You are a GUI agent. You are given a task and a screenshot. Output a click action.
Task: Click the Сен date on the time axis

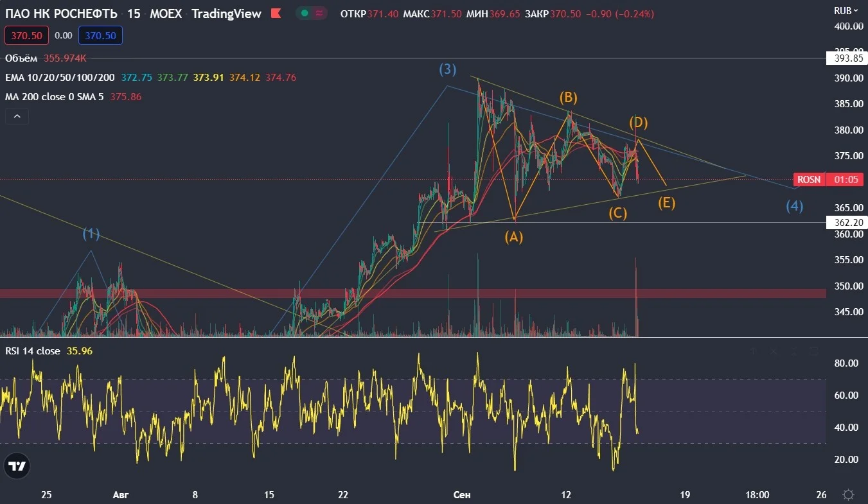(x=462, y=495)
